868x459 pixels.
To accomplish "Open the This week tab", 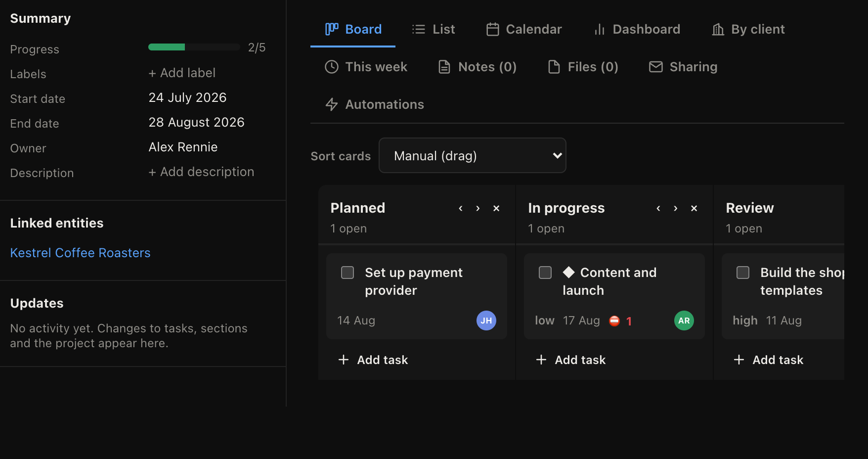I will point(366,67).
